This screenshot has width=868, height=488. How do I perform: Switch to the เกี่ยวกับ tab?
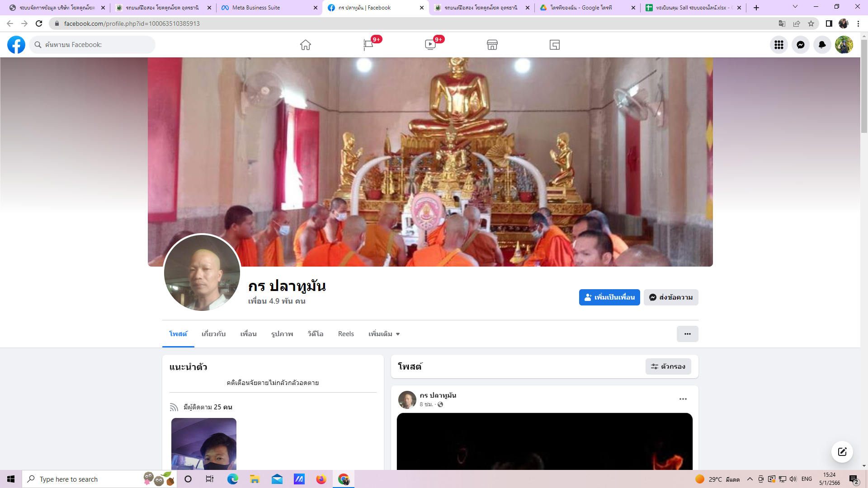point(213,334)
